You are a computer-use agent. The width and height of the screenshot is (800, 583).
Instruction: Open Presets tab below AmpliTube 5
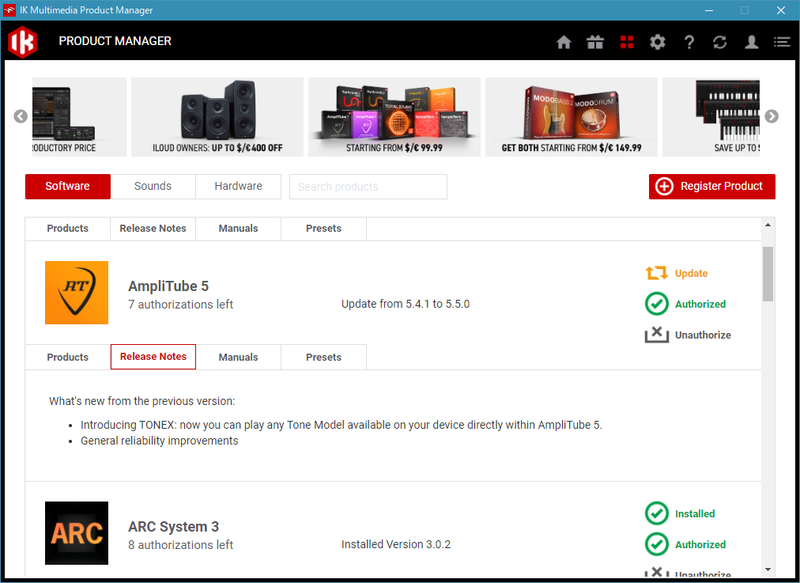(323, 357)
